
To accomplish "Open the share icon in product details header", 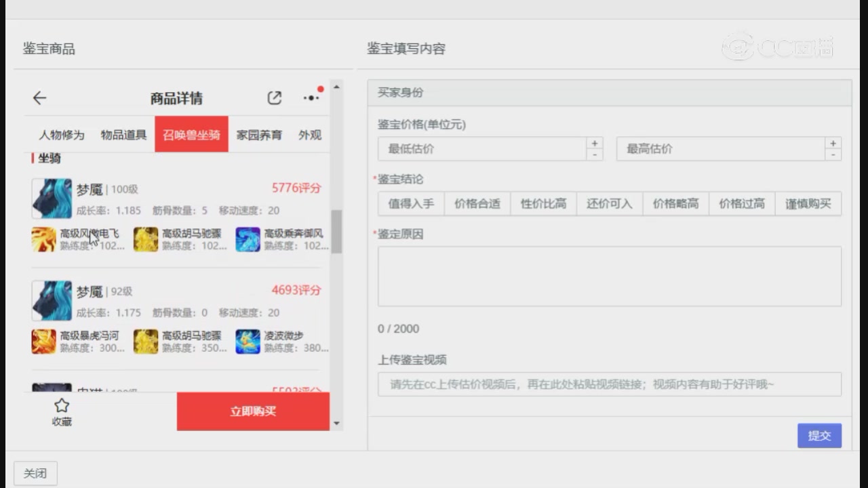I will [x=274, y=98].
